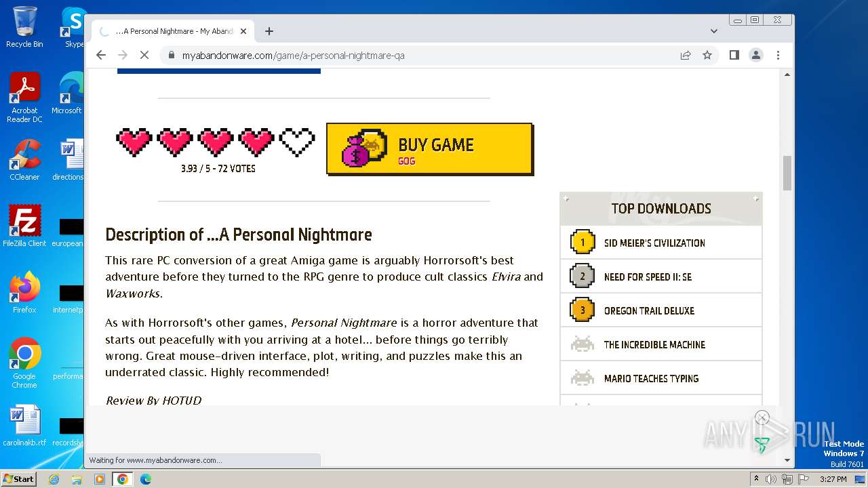Screen dimensions: 868x488
Task: Open a new browser tab
Action: tap(269, 31)
